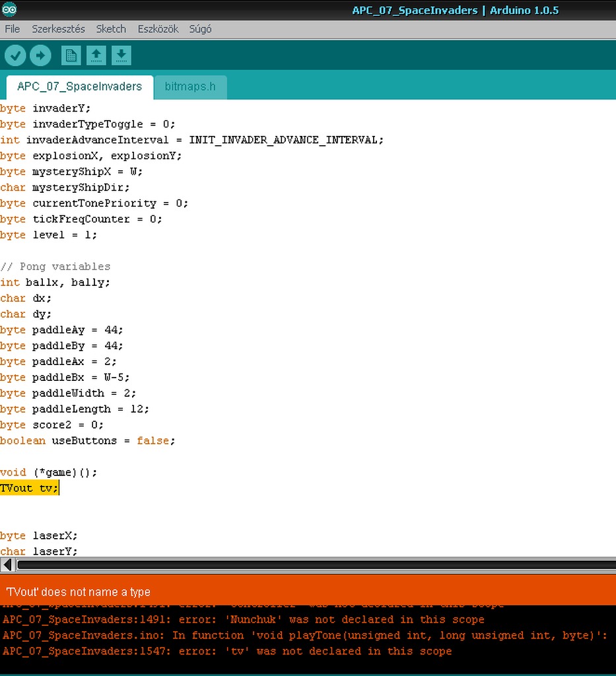Click the Arduino logo in title bar
Screen dimensions: 616x676
(9, 9)
